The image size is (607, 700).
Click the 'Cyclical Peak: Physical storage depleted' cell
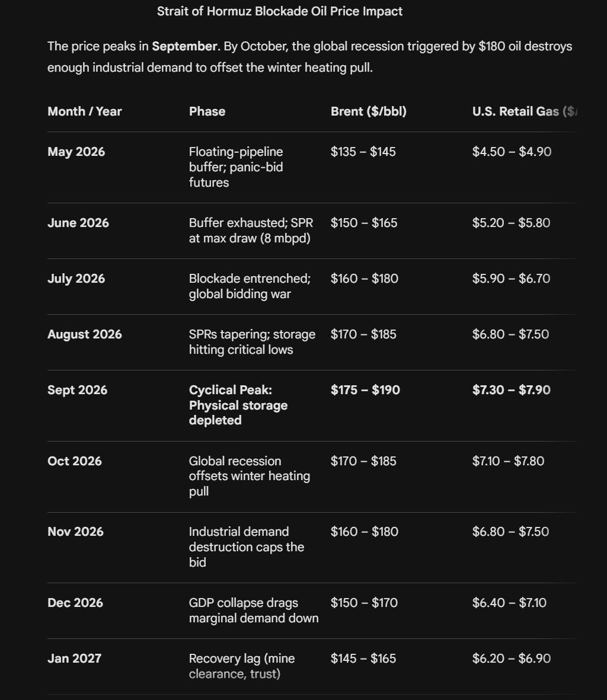coord(238,405)
